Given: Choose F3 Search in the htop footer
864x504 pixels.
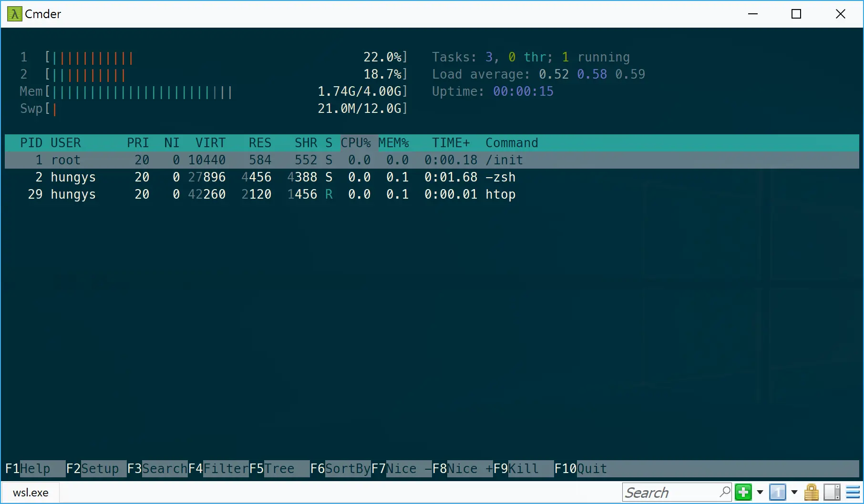Looking at the screenshot, I should point(157,469).
